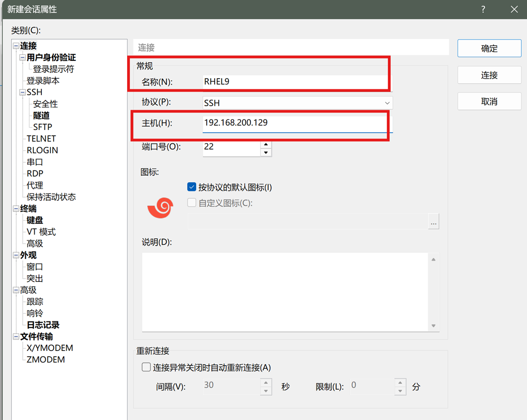Select 跟踪 under 高级
Screen dimensions: 527x420
(x=35, y=301)
